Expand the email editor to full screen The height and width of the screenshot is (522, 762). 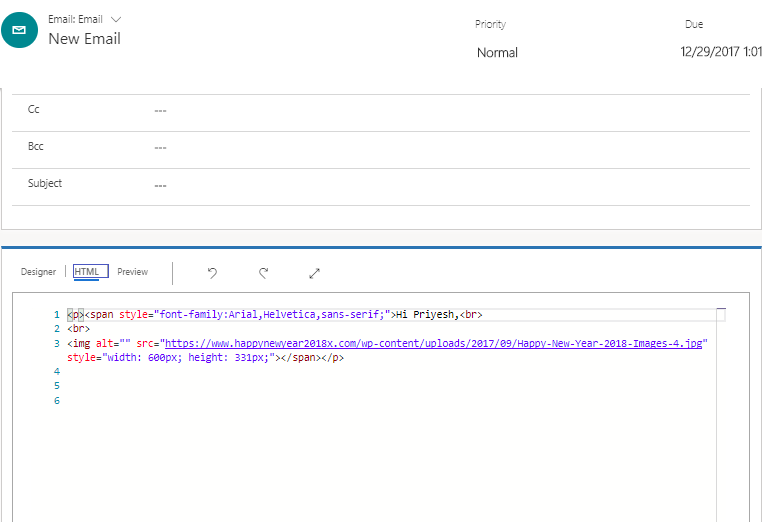point(314,273)
